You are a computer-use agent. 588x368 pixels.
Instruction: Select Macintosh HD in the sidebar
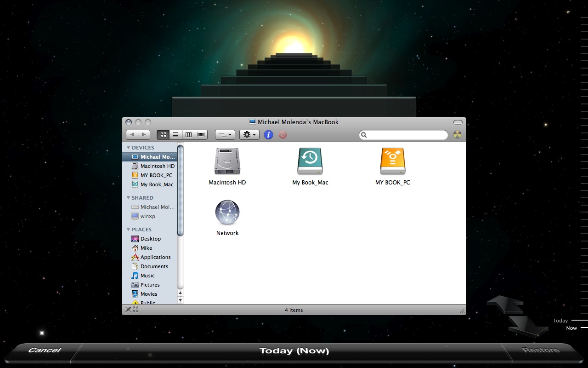149,166
